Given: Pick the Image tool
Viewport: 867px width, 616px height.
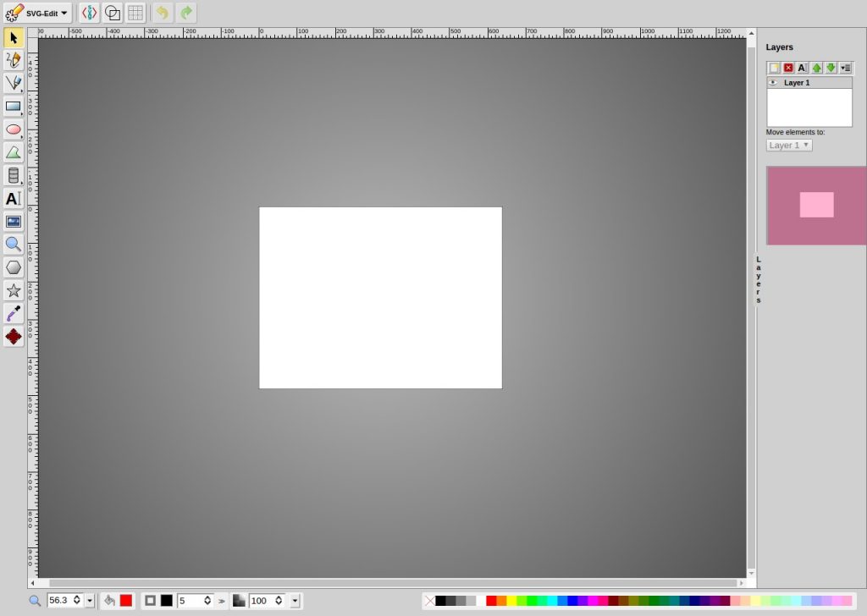Looking at the screenshot, I should coord(14,221).
